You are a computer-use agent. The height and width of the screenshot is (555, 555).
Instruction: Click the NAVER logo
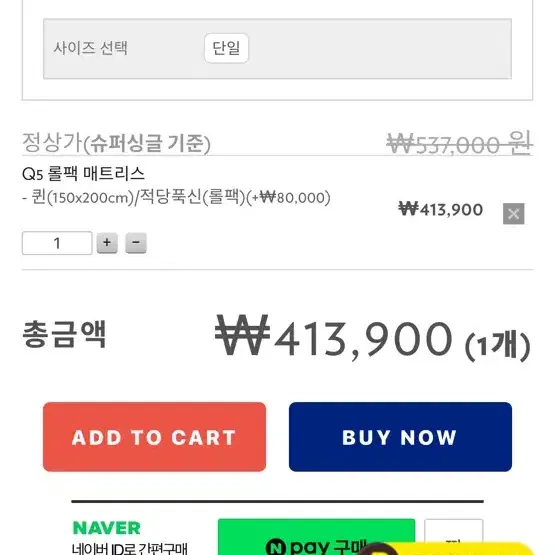click(107, 528)
